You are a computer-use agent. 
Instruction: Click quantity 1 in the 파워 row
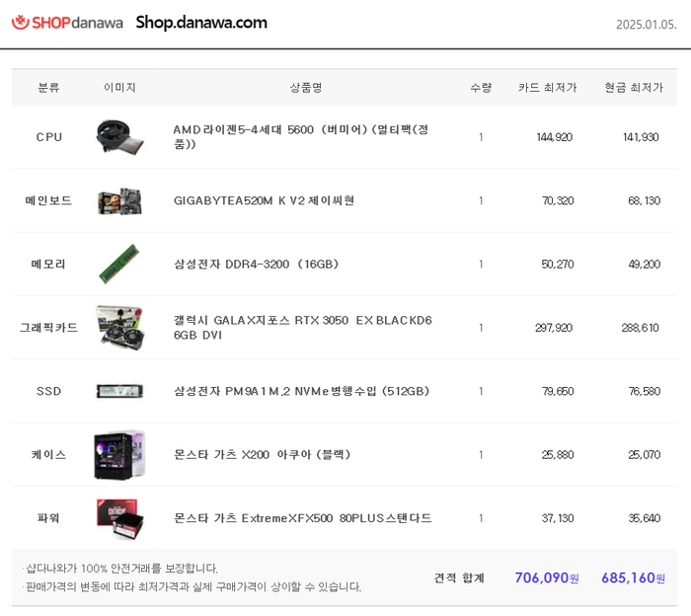[x=481, y=517]
